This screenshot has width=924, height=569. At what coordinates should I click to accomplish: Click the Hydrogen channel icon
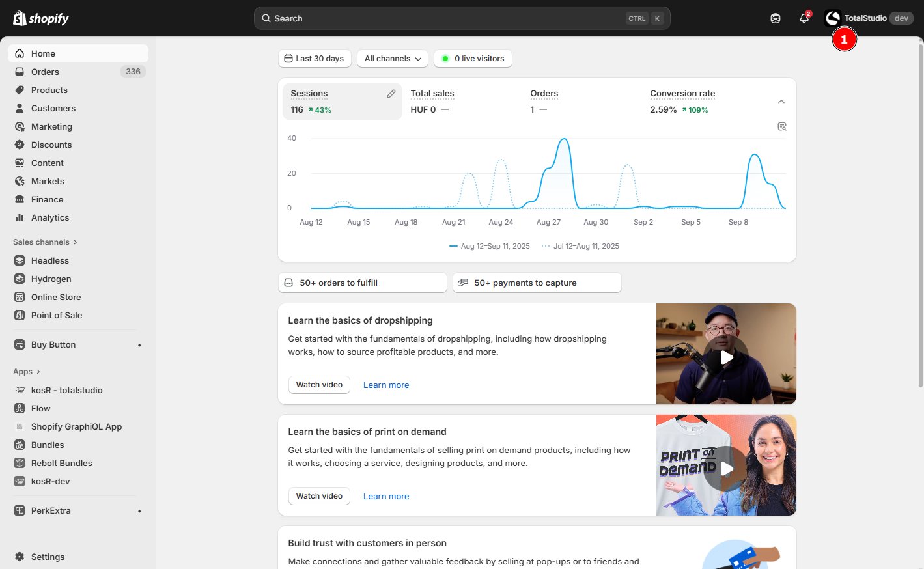pos(20,279)
